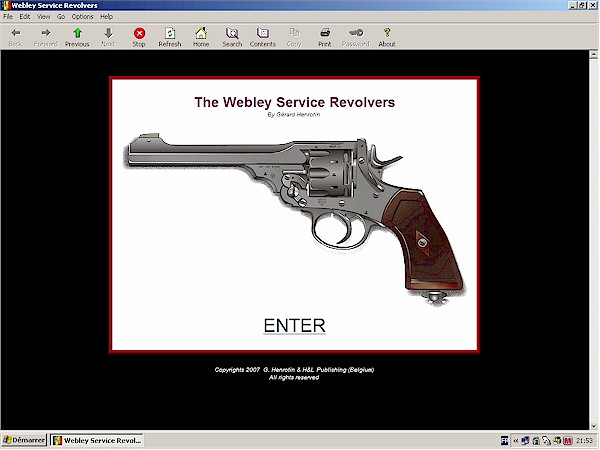Open the Search toolbar icon
This screenshot has height=450, width=600.
pos(232,33)
